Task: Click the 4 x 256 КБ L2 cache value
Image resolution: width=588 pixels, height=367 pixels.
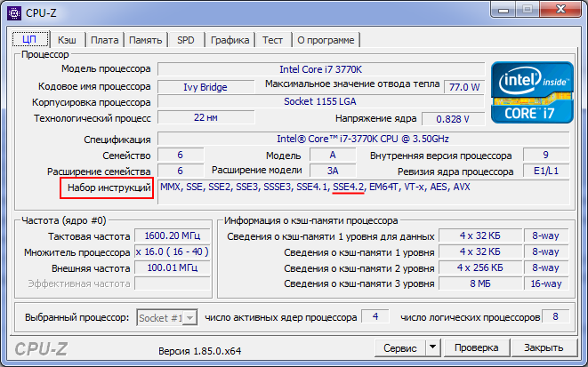Action: tap(480, 267)
